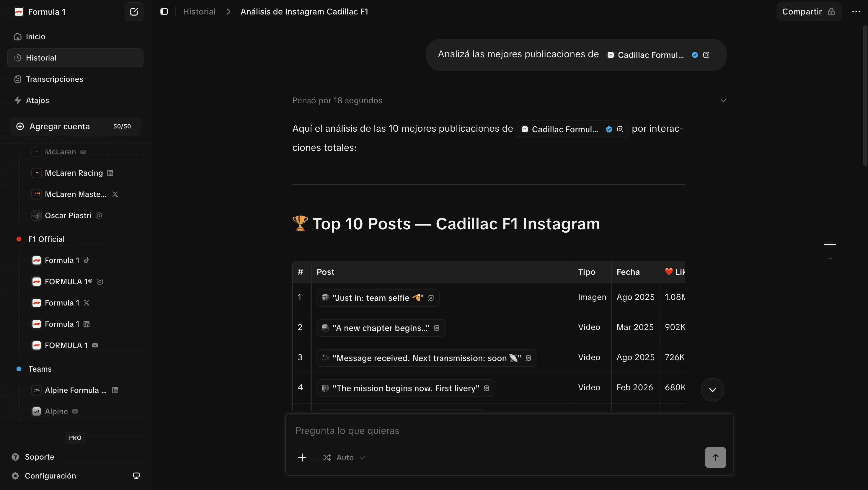Screen dimensions: 868x490
Task: Select Formula 1 TikTok account
Action: [x=61, y=260]
